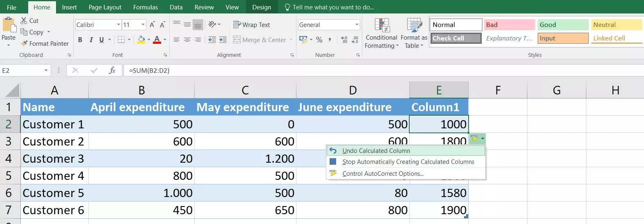Click the Conditional Formatting icon

[x=382, y=25]
